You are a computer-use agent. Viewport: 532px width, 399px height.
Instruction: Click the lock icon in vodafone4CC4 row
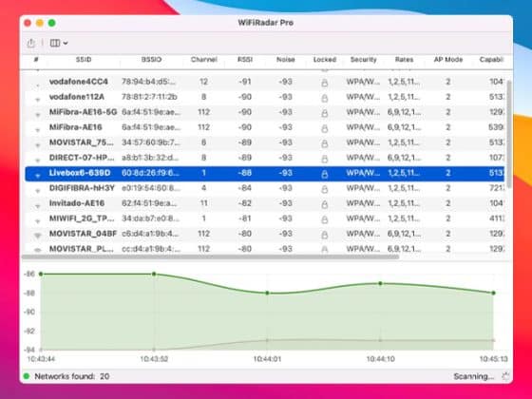coord(324,83)
